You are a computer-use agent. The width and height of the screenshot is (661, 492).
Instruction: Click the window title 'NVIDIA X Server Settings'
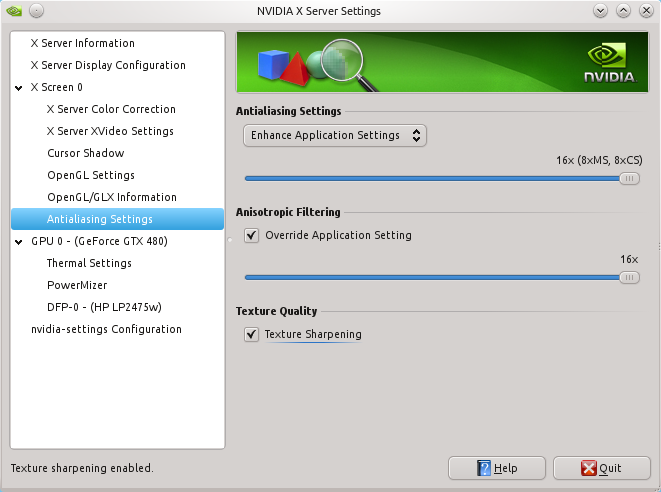coord(319,11)
